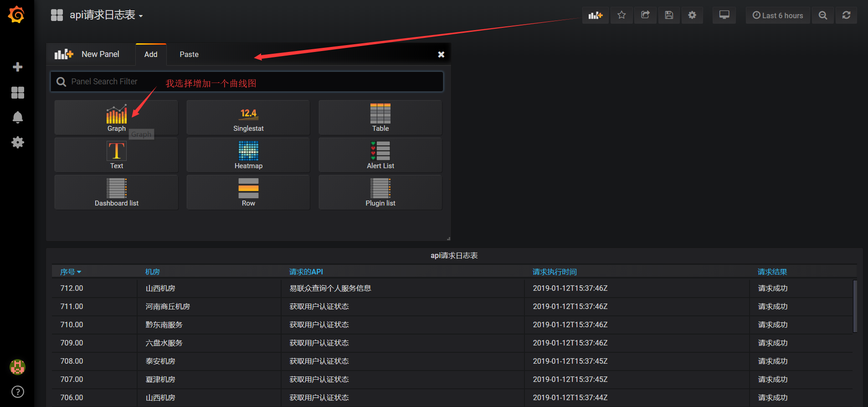The image size is (868, 407).
Task: Cycle view mode with monitor icon
Action: (724, 15)
